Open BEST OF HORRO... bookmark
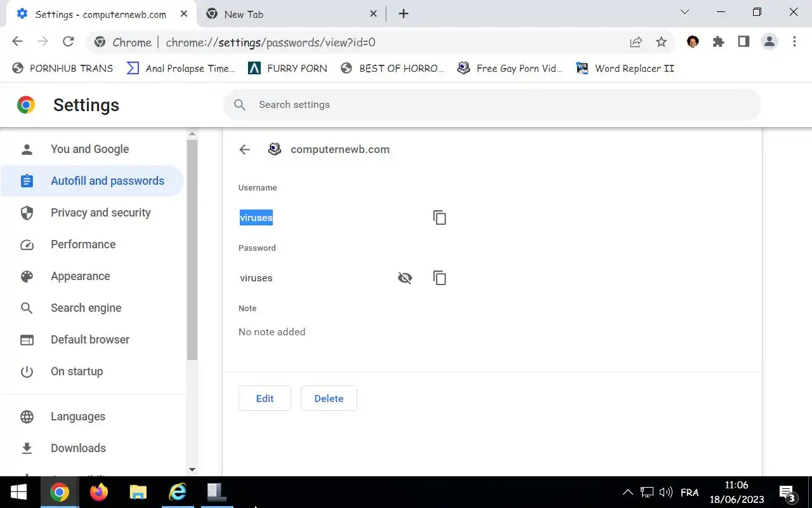This screenshot has height=508, width=812. tap(392, 68)
